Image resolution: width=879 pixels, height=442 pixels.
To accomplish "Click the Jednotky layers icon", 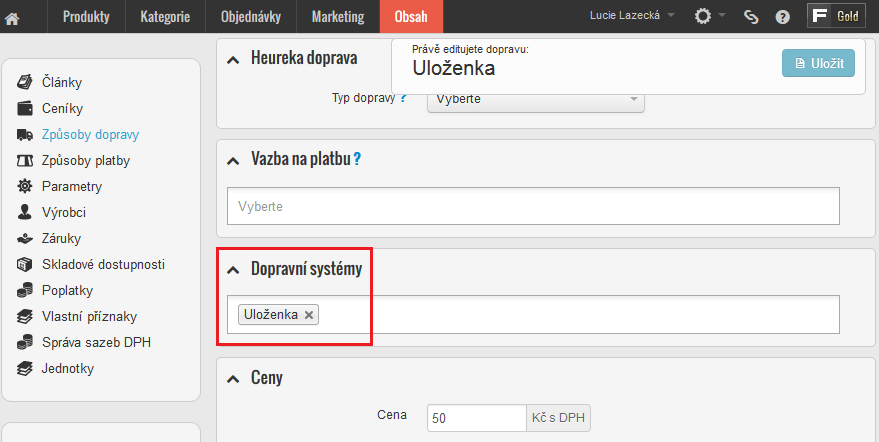I will click(25, 369).
